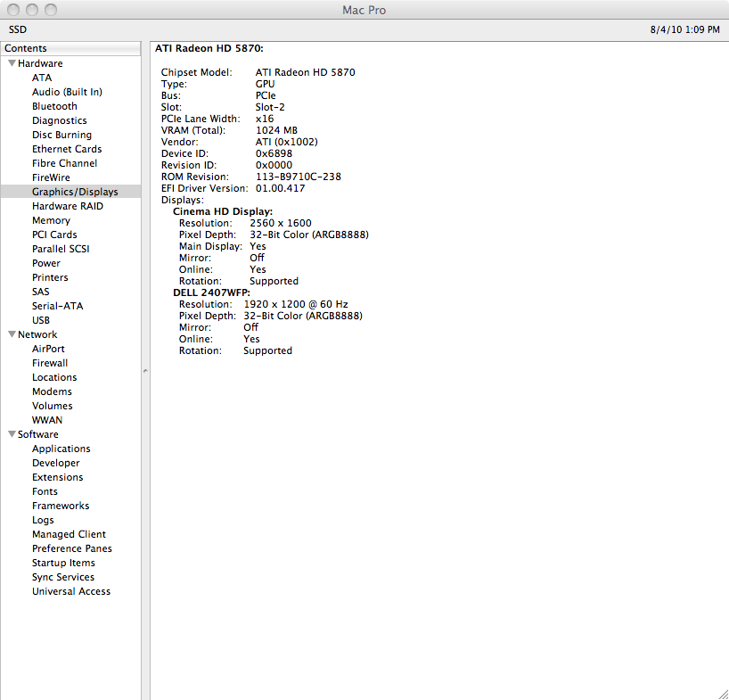This screenshot has width=729, height=700.
Task: Open Hardware RAID entry
Action: click(68, 206)
